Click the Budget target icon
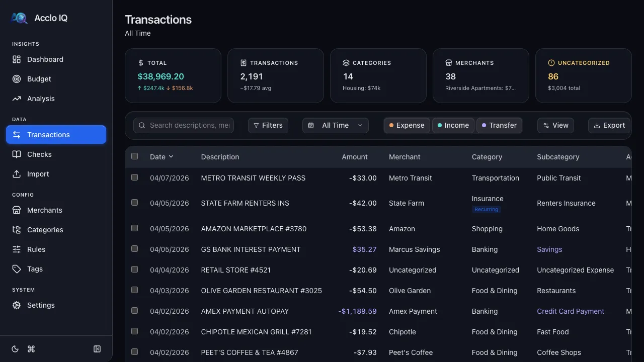This screenshot has width=644, height=362. coord(17,79)
